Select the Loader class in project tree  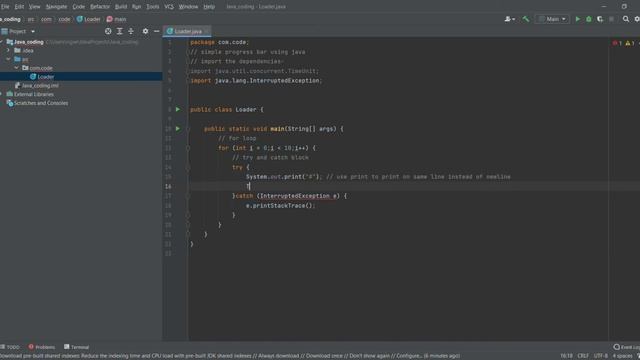point(81,76)
